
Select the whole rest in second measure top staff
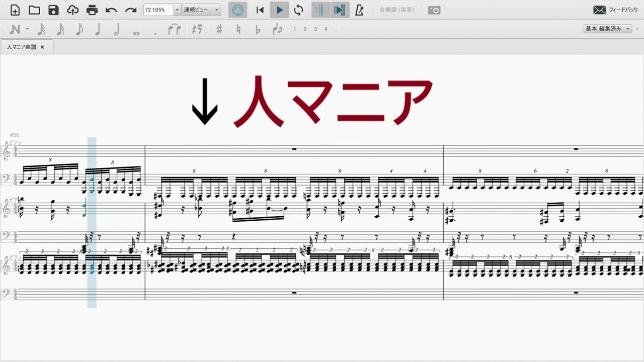click(x=294, y=149)
